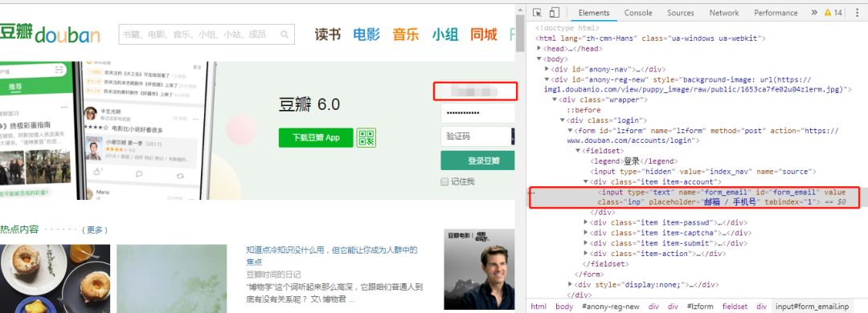Select the ::before pseudo-element line

coord(583,110)
